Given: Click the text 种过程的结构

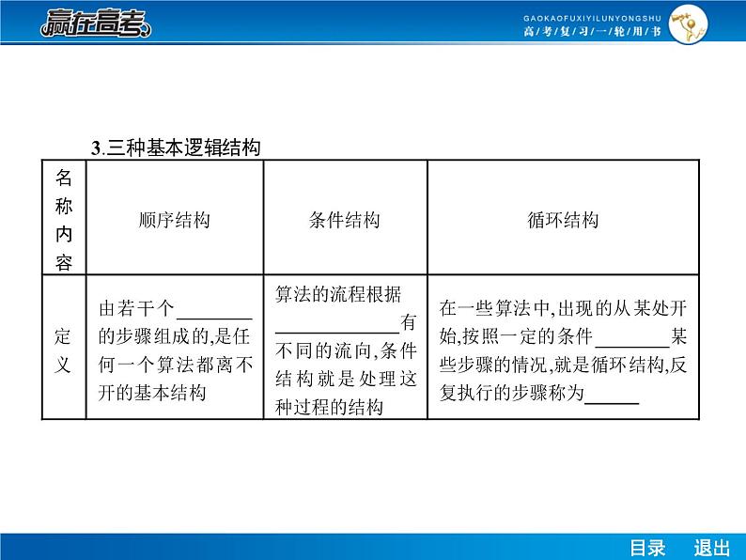Looking at the screenshot, I should [329, 407].
